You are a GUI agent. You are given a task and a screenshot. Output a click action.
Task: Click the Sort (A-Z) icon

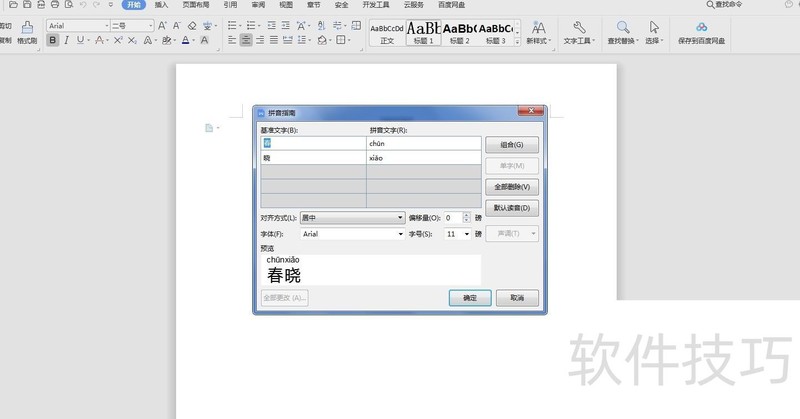321,25
